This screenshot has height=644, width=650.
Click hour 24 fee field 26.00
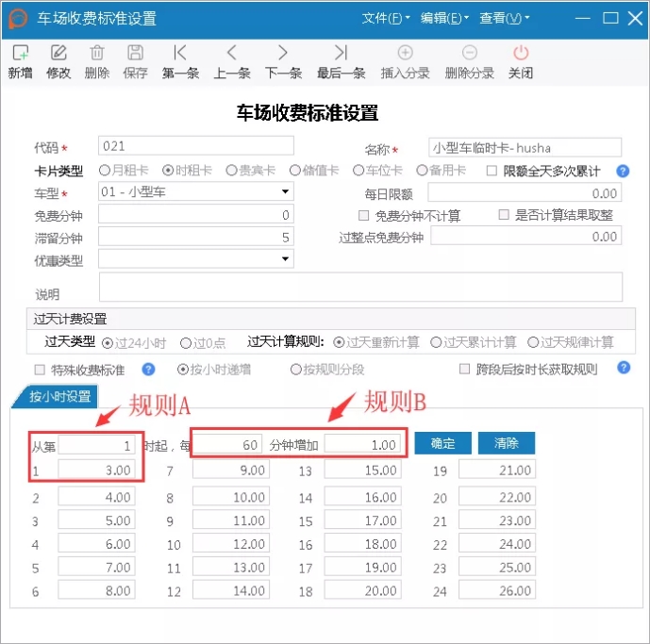coord(497,590)
